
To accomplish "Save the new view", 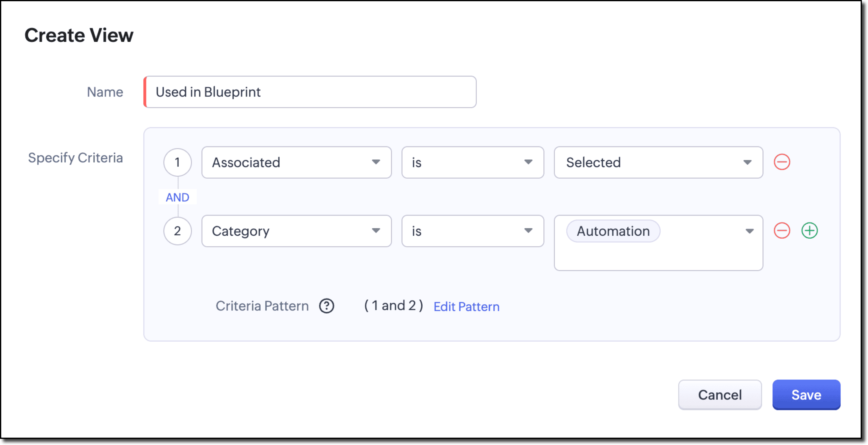I will pyautogui.click(x=806, y=395).
